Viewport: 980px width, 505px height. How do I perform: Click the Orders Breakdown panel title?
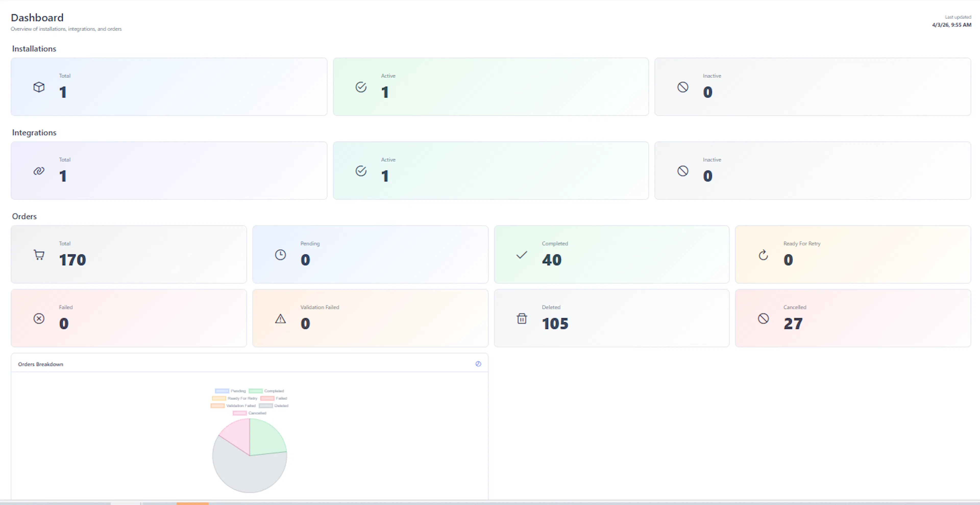(x=40, y=364)
